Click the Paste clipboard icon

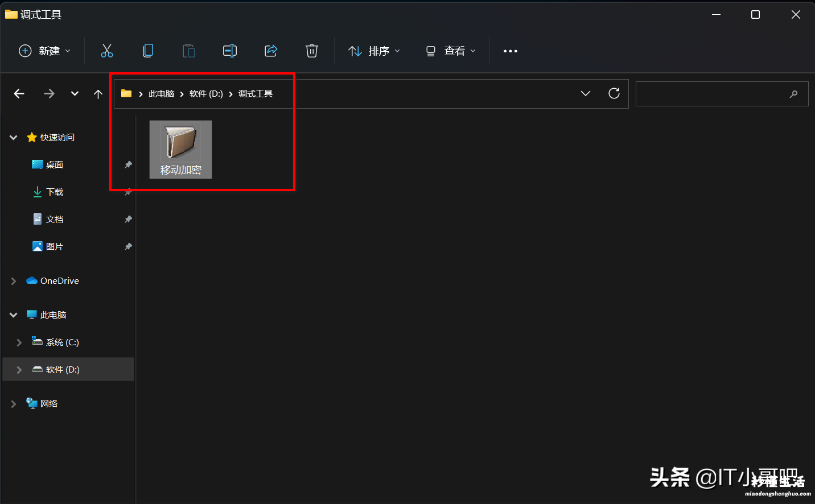click(189, 51)
